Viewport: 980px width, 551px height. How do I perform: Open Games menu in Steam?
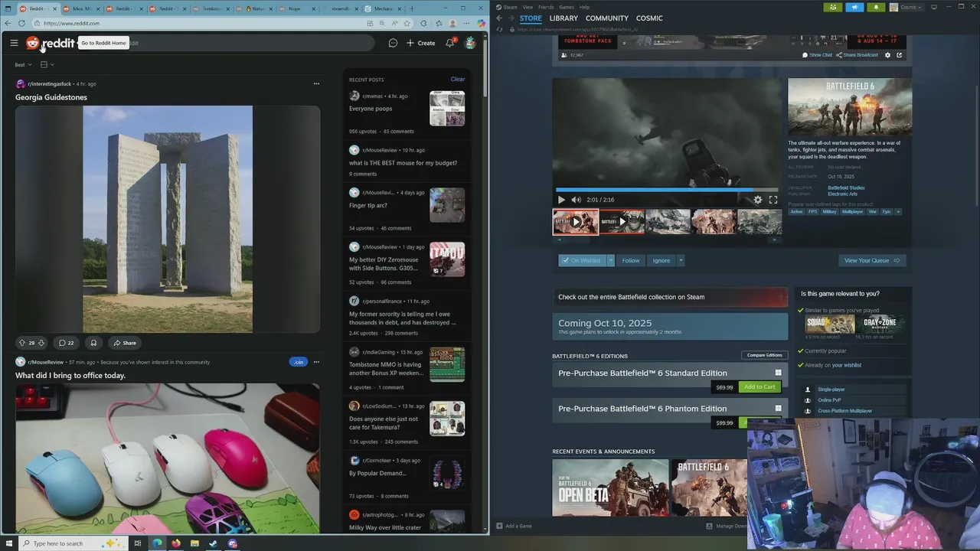pyautogui.click(x=567, y=7)
